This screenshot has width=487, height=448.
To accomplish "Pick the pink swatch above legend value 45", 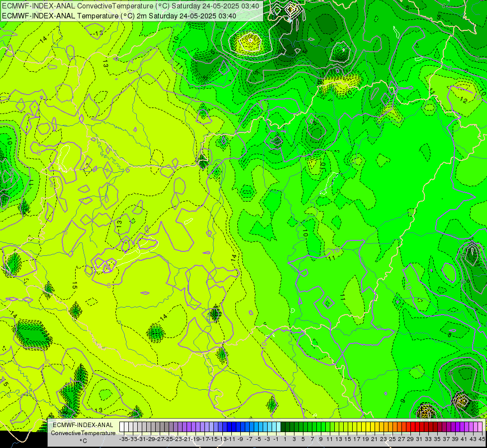I will click(480, 427).
